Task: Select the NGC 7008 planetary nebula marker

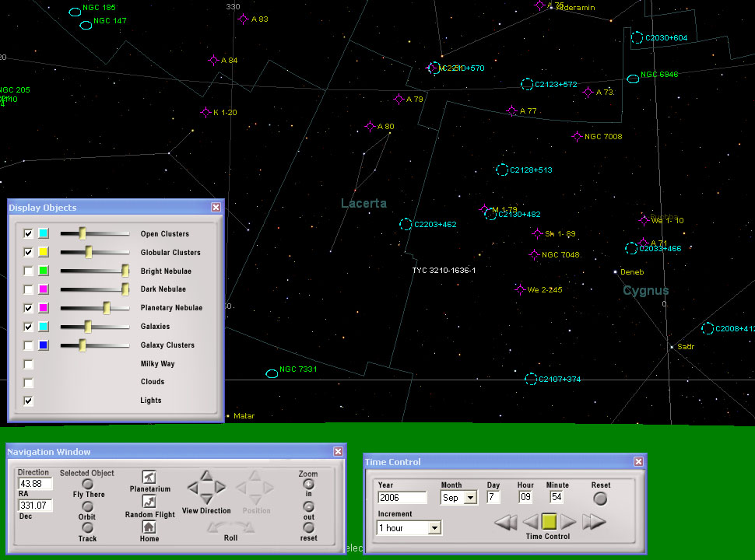Action: click(x=577, y=137)
